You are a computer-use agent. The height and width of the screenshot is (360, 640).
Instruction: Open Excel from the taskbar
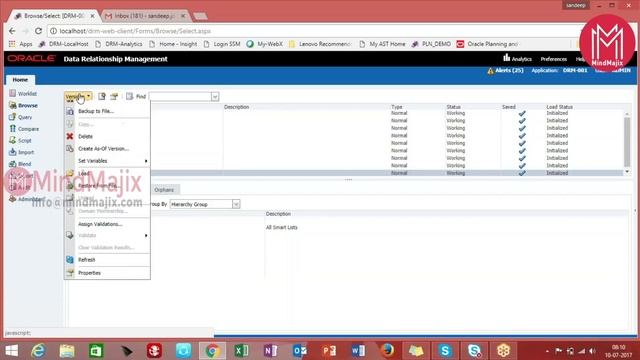241,351
